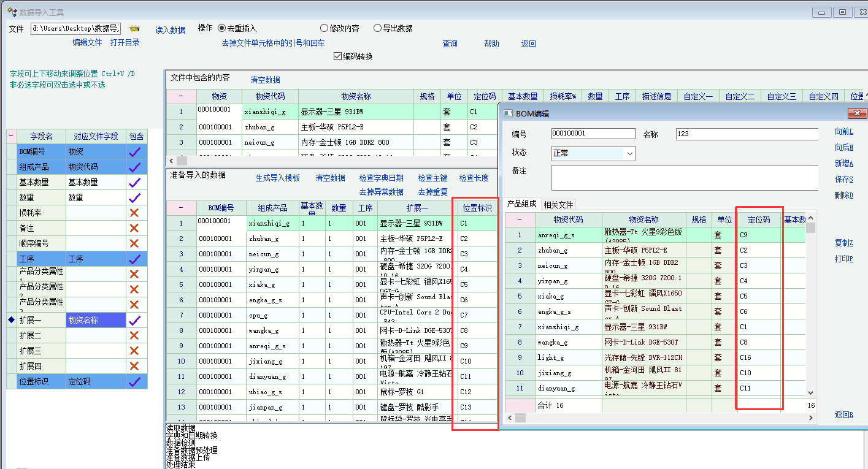Select the 产品组成 tab
Viewport: 868px width, 469px height.
(521, 205)
